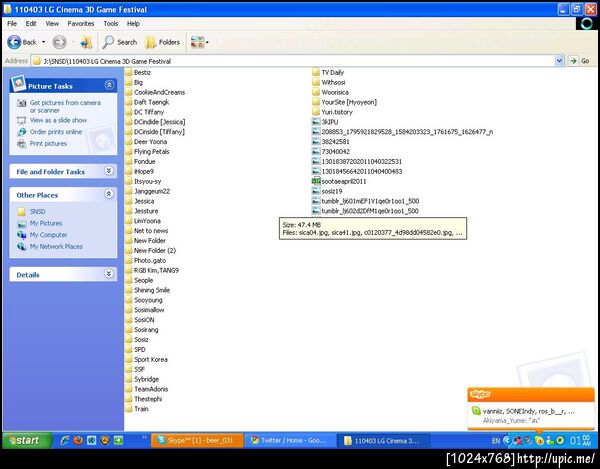Image resolution: width=600 pixels, height=469 pixels.
Task: Go up one folder level
Action: pos(86,42)
